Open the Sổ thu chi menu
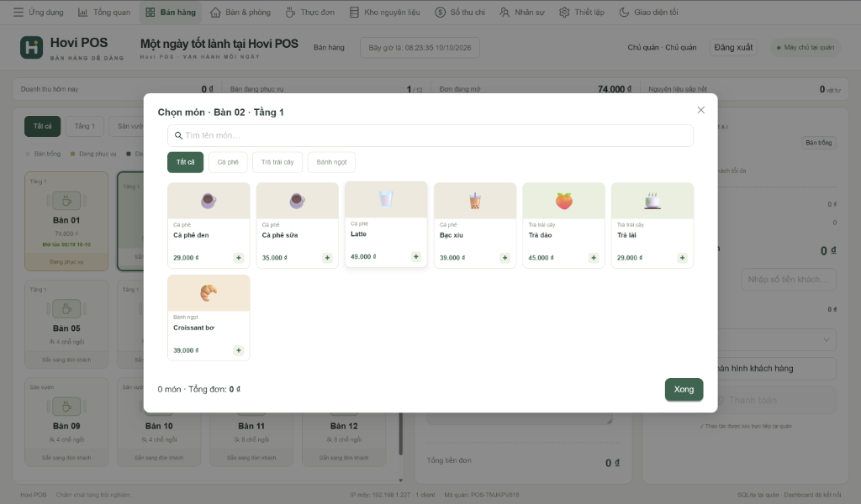This screenshot has height=504, width=861. click(460, 12)
